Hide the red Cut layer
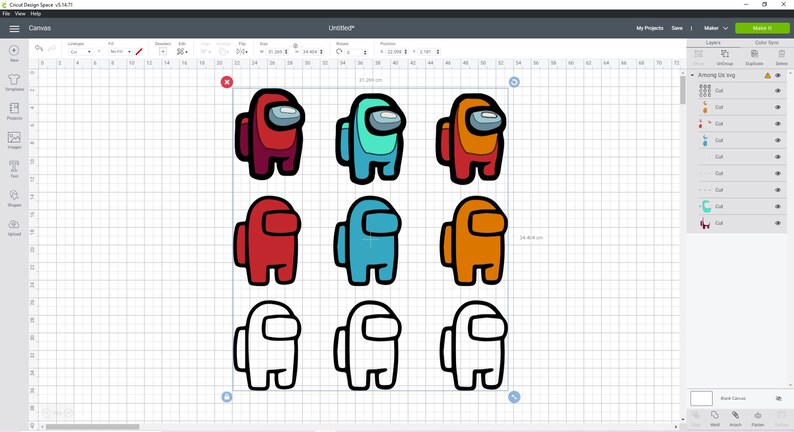The width and height of the screenshot is (794, 432). click(778, 124)
